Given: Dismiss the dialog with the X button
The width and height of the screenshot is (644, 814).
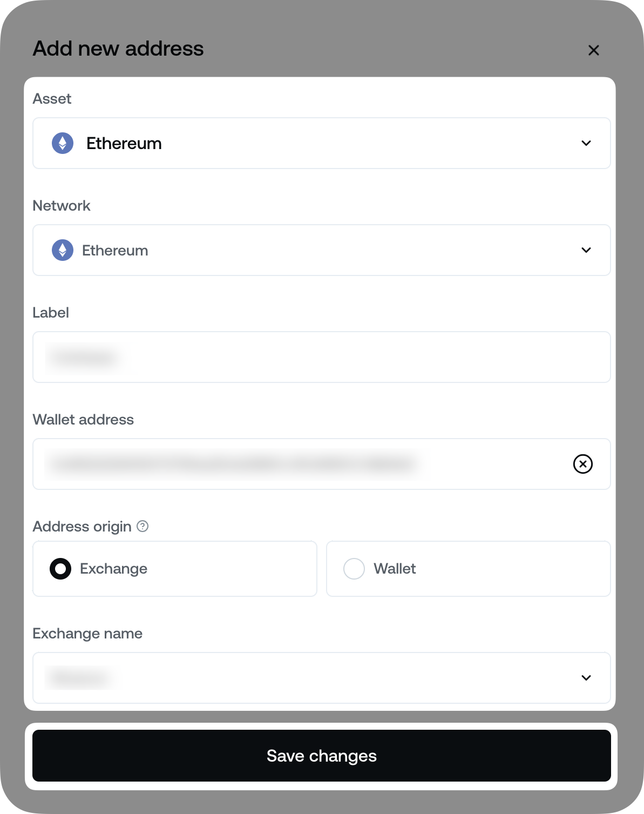Looking at the screenshot, I should 594,50.
